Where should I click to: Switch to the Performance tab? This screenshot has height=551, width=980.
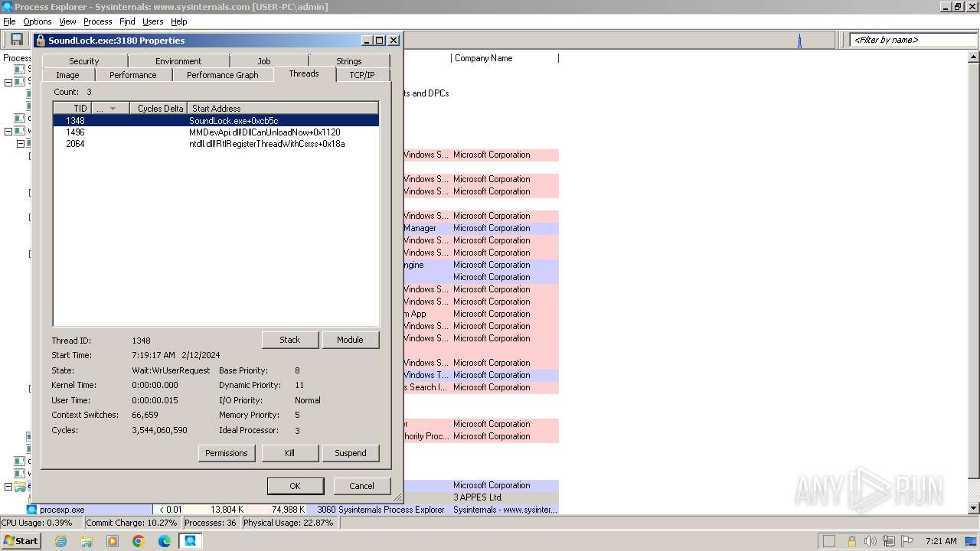(133, 75)
